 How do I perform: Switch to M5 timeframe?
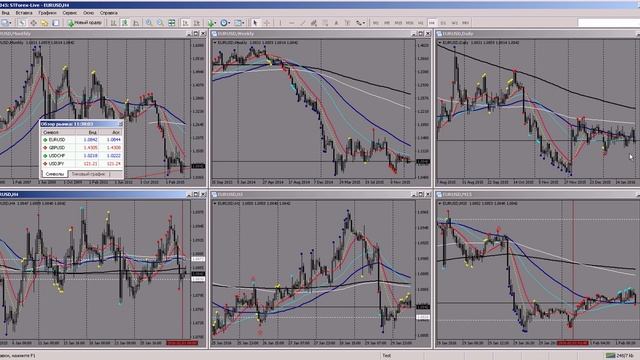point(387,23)
